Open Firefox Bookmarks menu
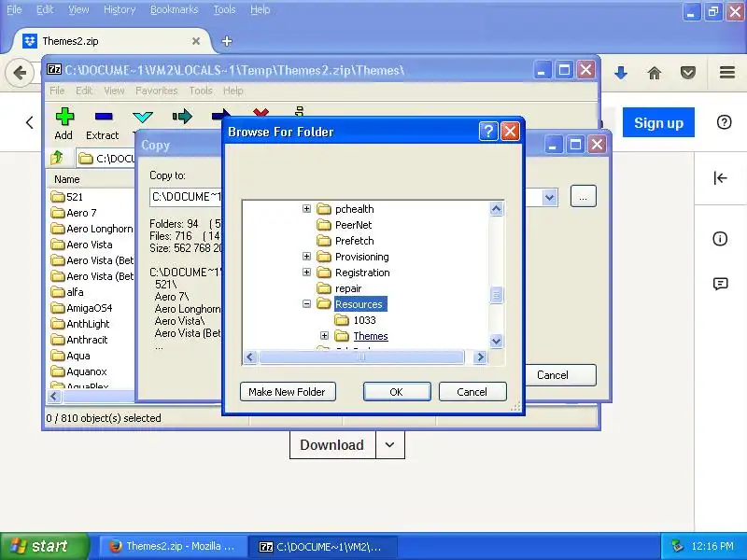This screenshot has width=747, height=560. (174, 9)
